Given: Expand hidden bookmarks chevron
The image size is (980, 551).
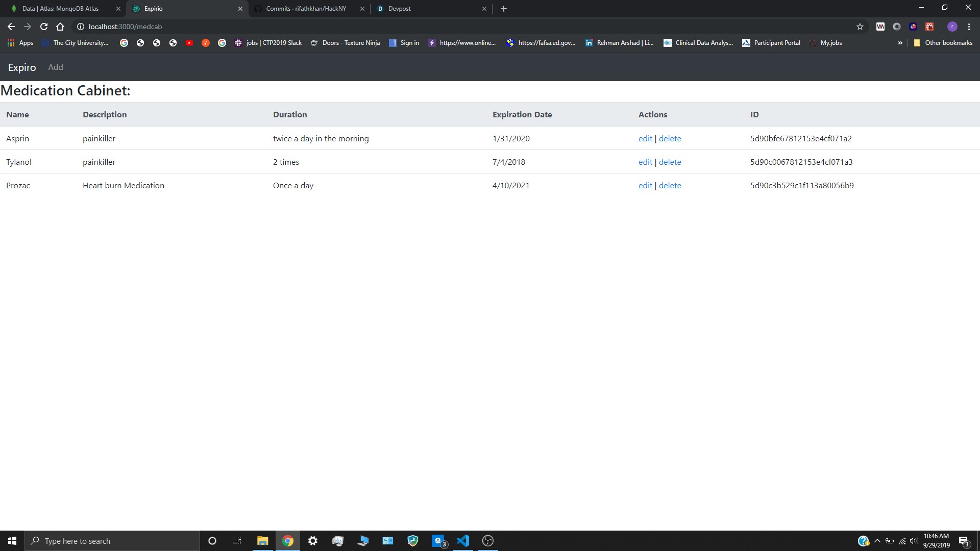Looking at the screenshot, I should [900, 43].
